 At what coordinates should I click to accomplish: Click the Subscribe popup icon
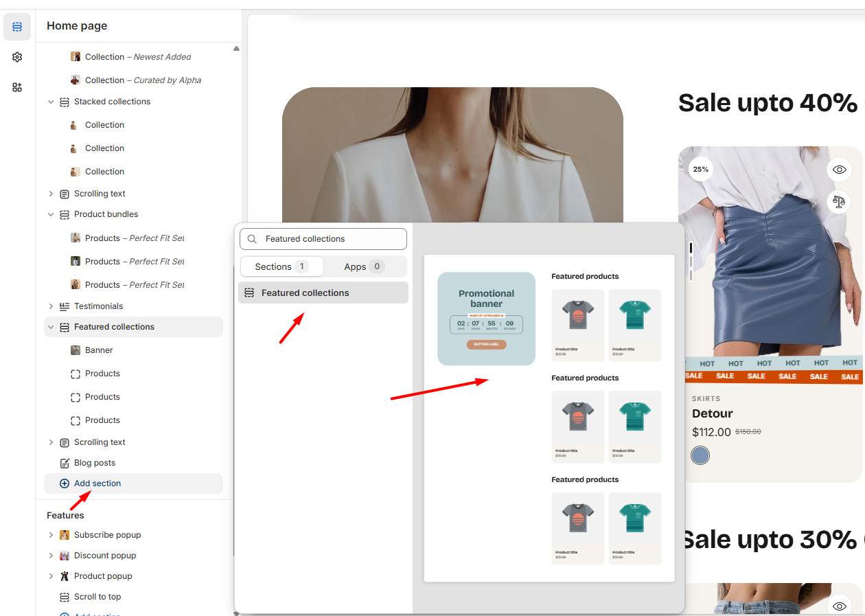65,535
